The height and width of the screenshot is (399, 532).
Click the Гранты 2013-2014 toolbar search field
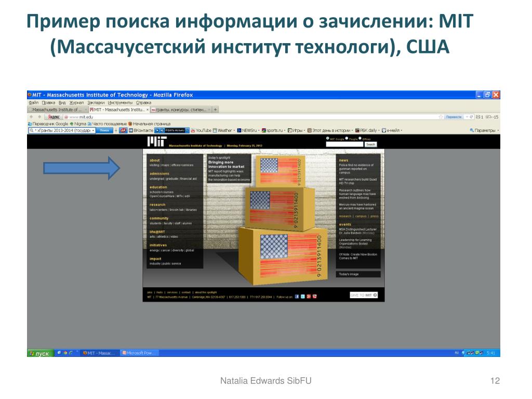[x=62, y=130]
